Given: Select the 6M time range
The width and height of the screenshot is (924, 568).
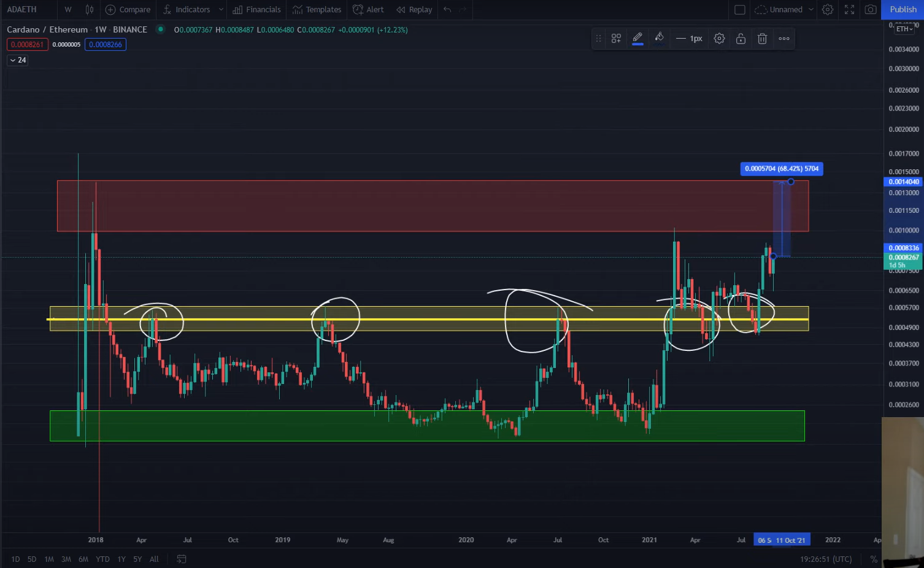Looking at the screenshot, I should pos(83,559).
